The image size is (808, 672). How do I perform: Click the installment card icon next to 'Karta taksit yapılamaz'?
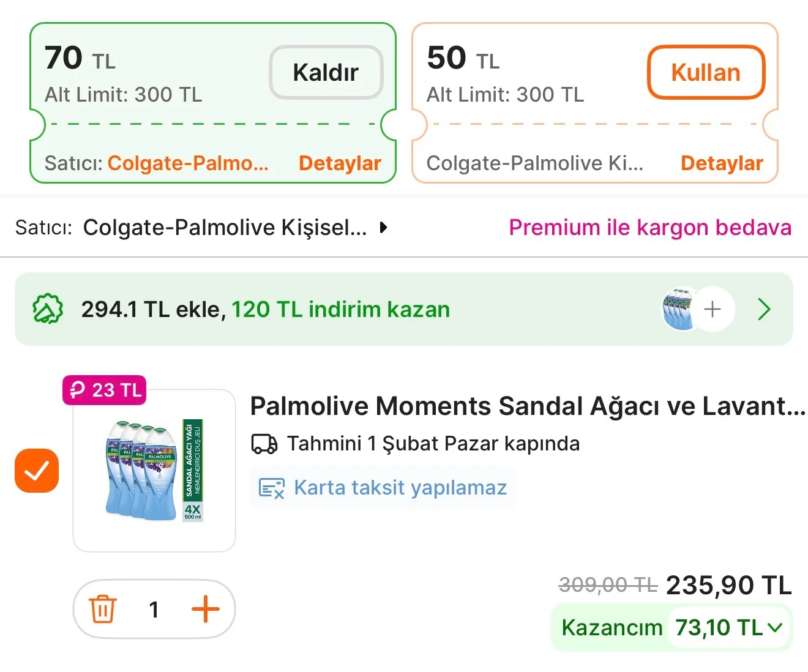click(271, 487)
